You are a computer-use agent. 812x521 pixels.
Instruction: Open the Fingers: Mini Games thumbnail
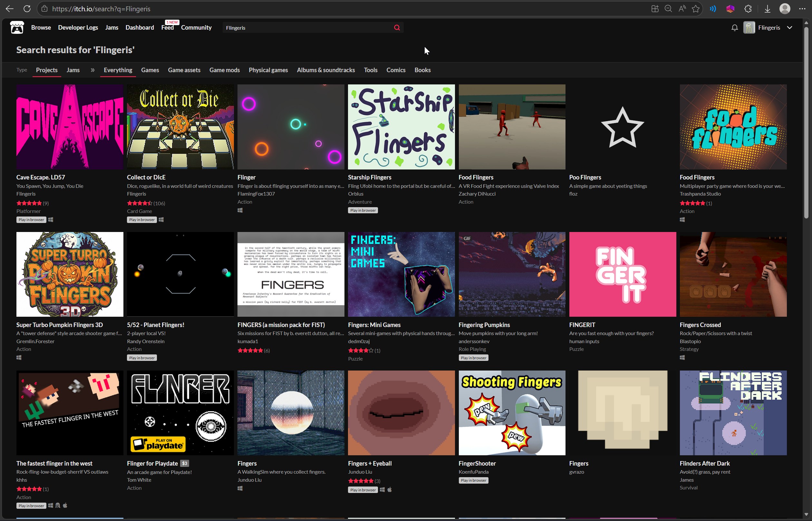[x=401, y=274]
